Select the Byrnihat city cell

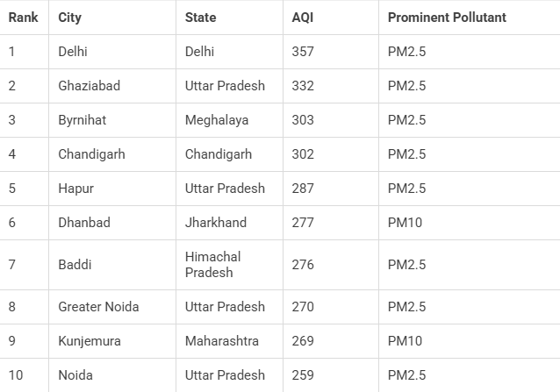(82, 120)
